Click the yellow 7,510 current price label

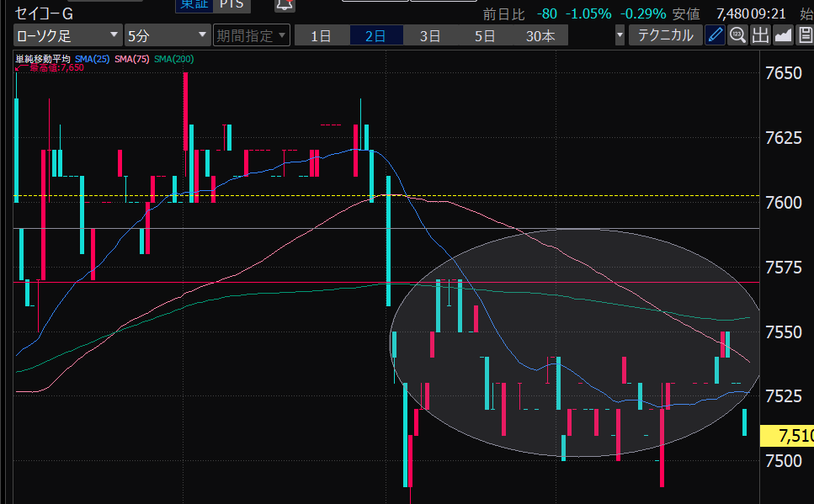tap(787, 436)
